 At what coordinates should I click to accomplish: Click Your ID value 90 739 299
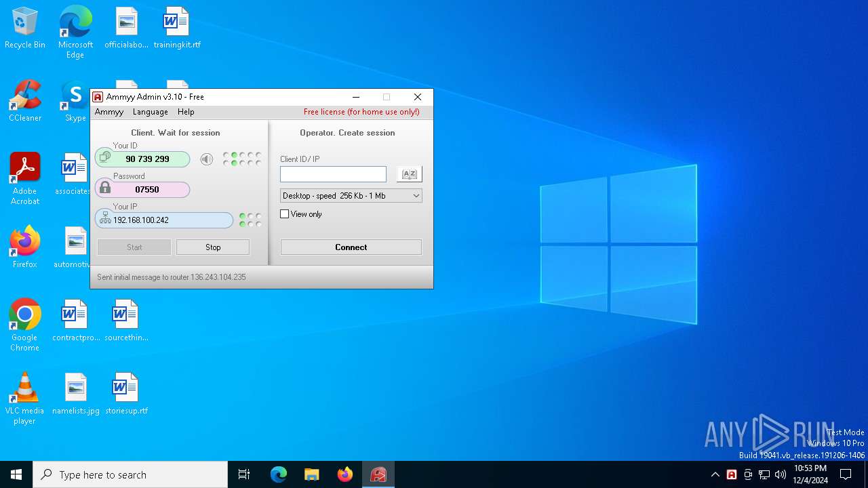tap(147, 159)
